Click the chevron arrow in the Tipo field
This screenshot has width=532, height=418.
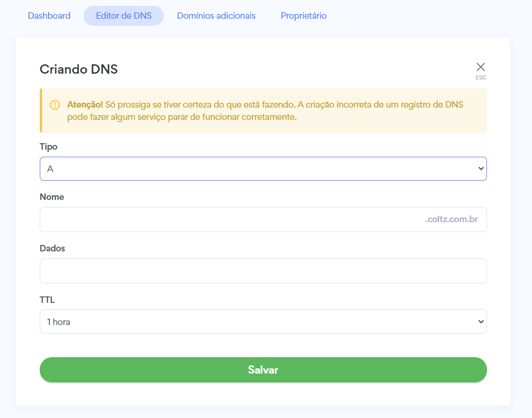click(x=481, y=168)
